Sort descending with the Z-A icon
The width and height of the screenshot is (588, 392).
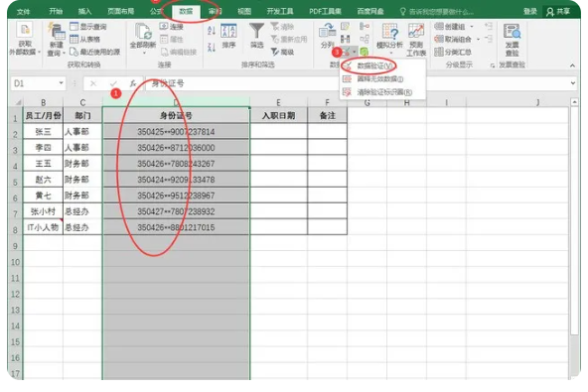click(x=212, y=48)
